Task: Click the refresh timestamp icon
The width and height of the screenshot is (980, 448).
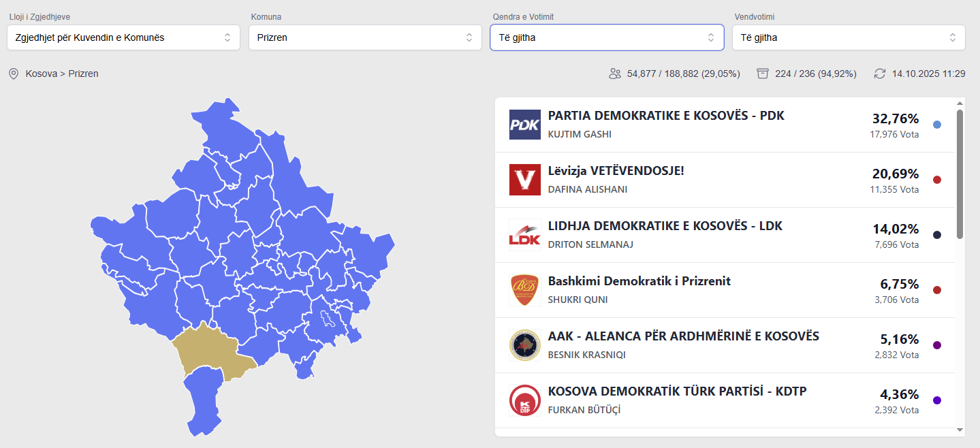Action: point(880,74)
